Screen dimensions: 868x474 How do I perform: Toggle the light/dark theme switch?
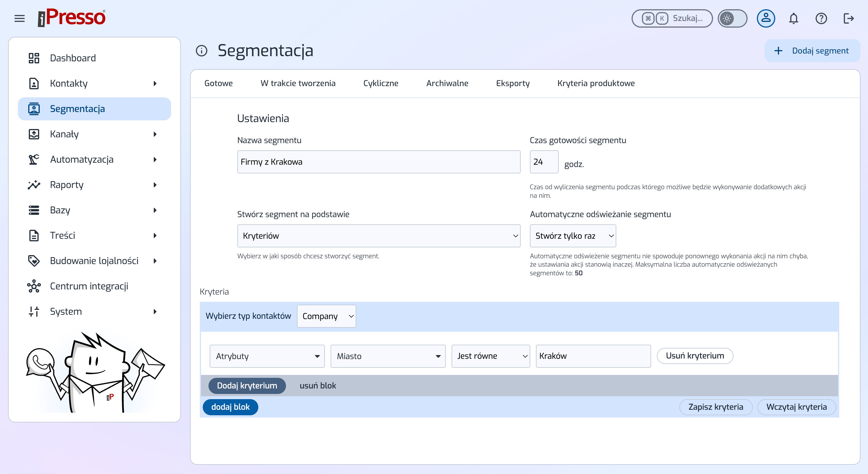click(x=732, y=18)
